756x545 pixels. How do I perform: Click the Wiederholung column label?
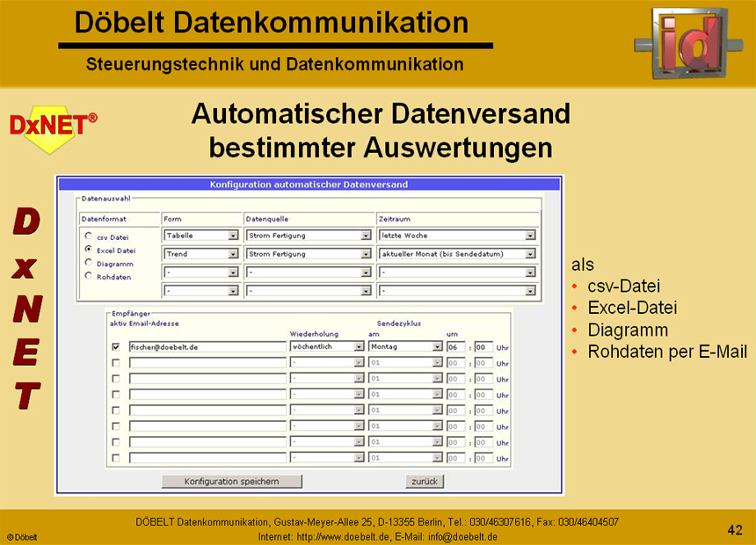click(314, 334)
